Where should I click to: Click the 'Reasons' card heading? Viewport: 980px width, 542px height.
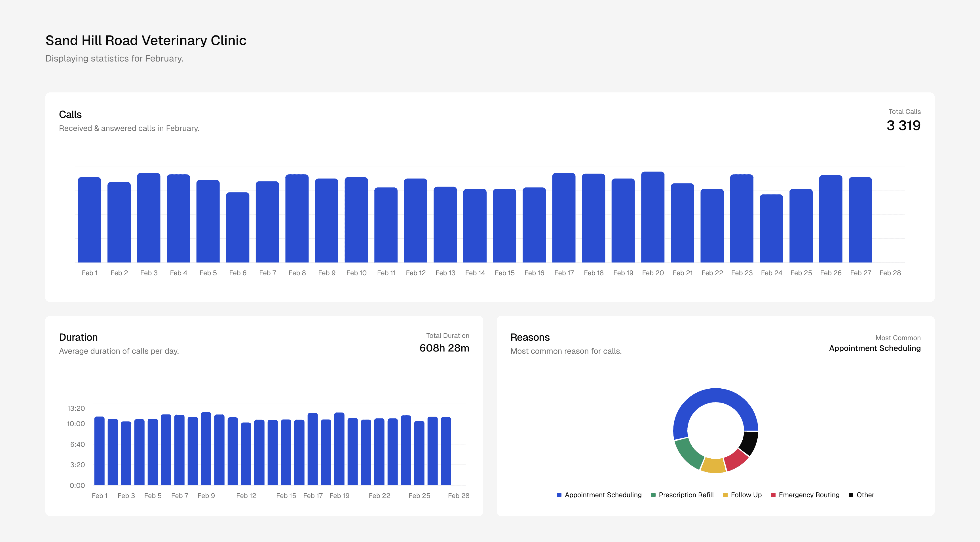pyautogui.click(x=530, y=337)
